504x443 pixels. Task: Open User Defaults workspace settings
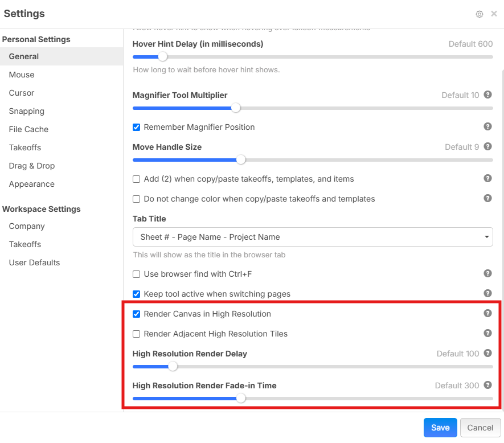62,262
